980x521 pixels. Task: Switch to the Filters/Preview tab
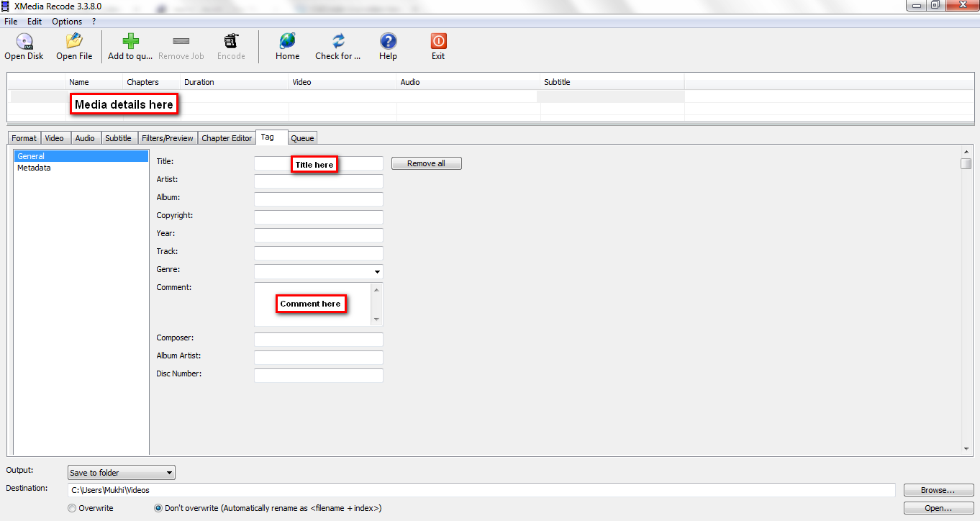click(168, 138)
